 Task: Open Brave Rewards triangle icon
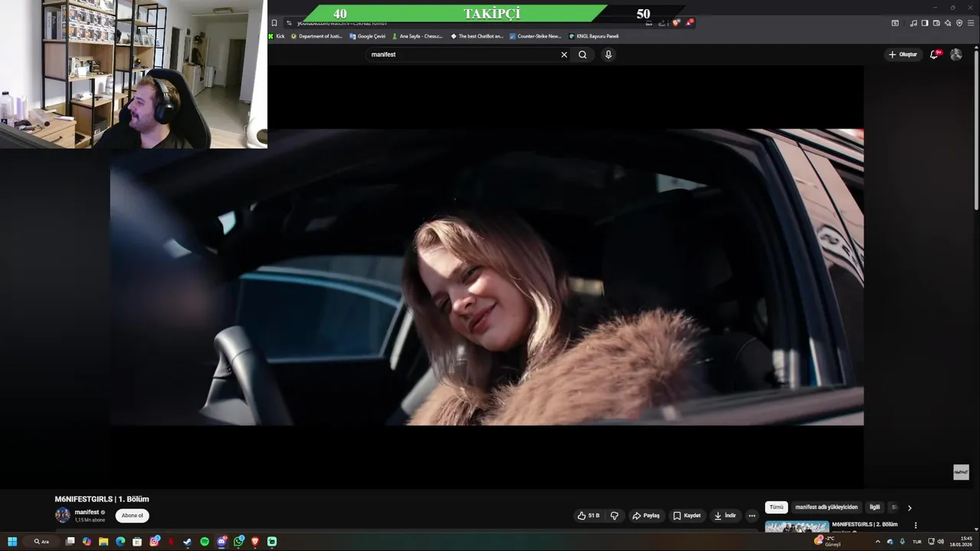pyautogui.click(x=689, y=23)
